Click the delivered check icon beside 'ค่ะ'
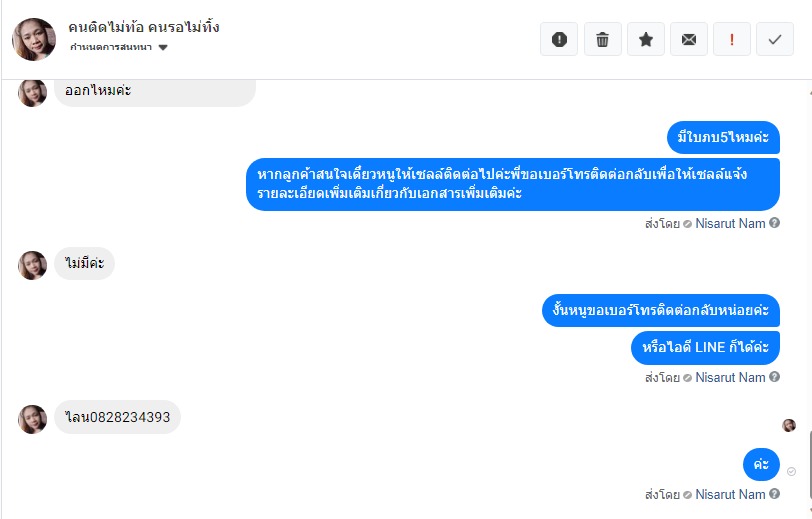Image resolution: width=812 pixels, height=519 pixels. pos(791,471)
